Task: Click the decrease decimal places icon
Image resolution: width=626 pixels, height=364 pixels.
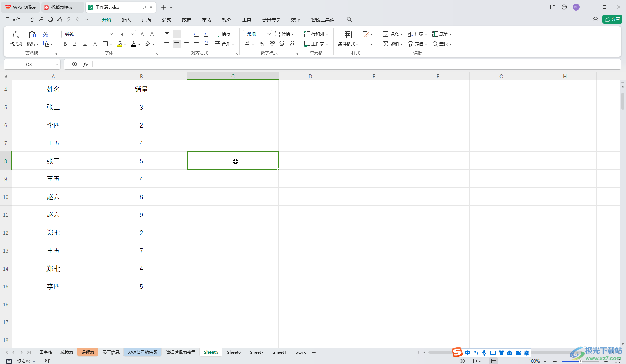Action: (x=292, y=44)
